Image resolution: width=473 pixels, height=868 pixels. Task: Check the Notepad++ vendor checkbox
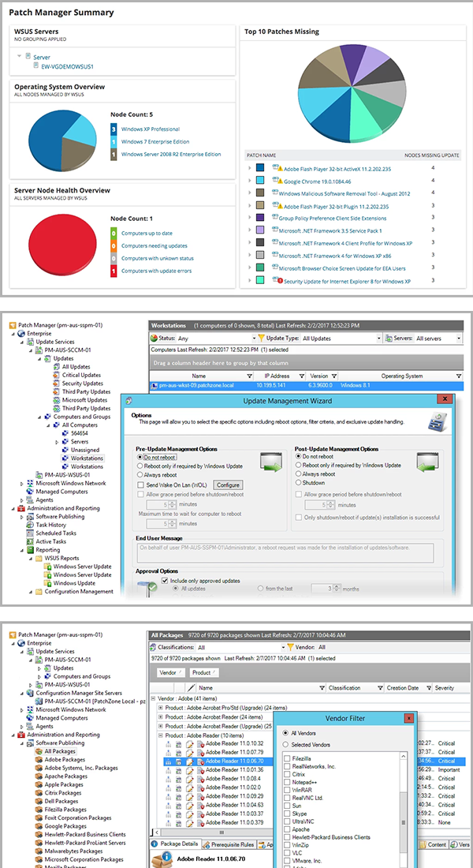point(287,782)
